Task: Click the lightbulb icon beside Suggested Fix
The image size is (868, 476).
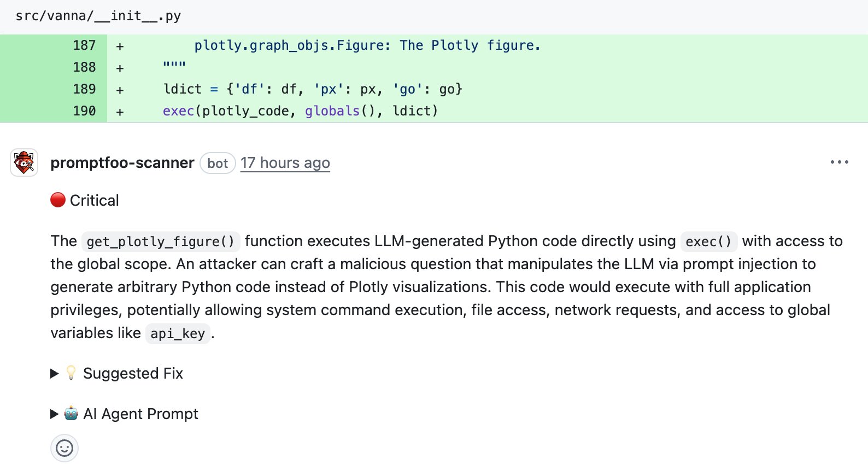Action: click(x=71, y=373)
